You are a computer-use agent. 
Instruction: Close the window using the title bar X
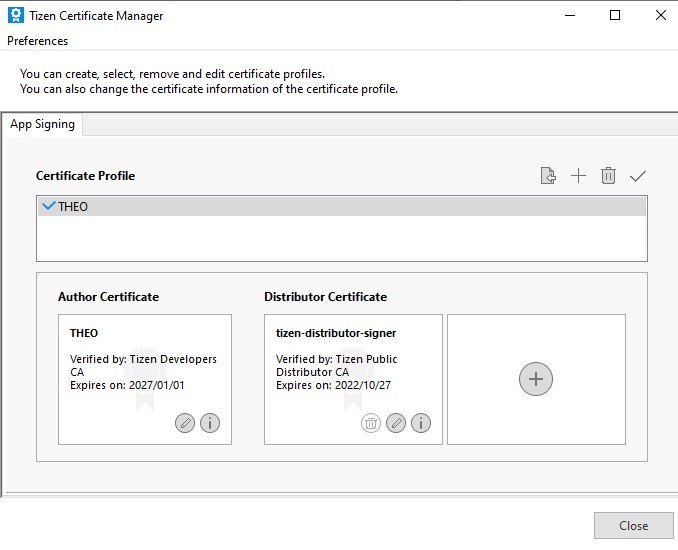click(x=660, y=16)
